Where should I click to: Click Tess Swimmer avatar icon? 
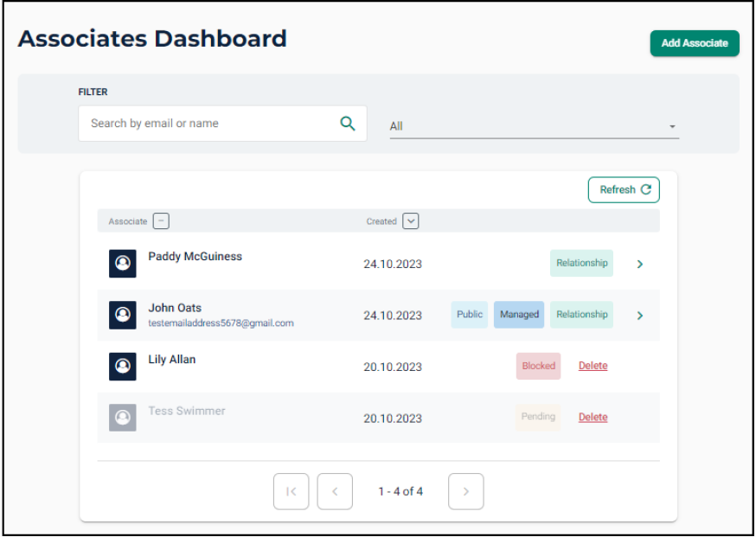point(123,418)
